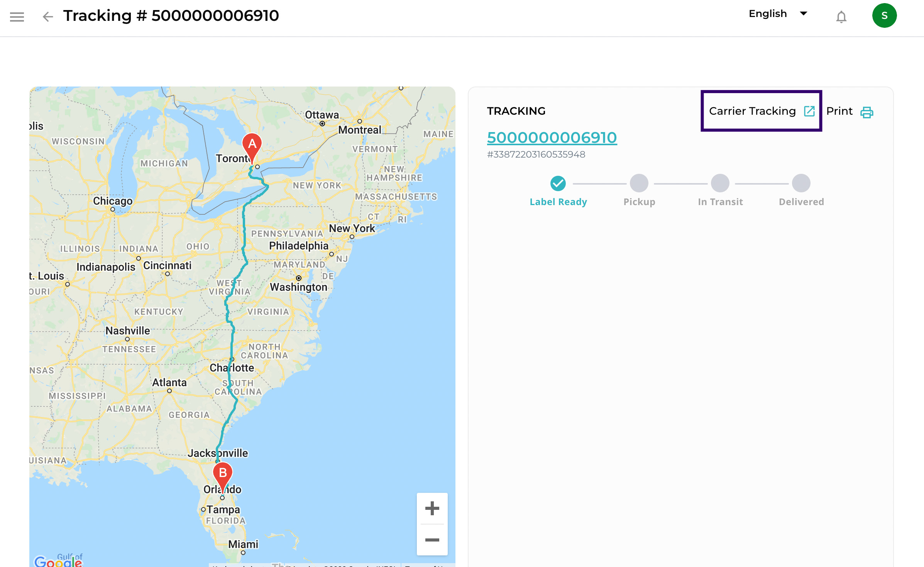Viewport: 924px width, 567px height.
Task: Click the Label Ready checkmark step
Action: (x=558, y=183)
